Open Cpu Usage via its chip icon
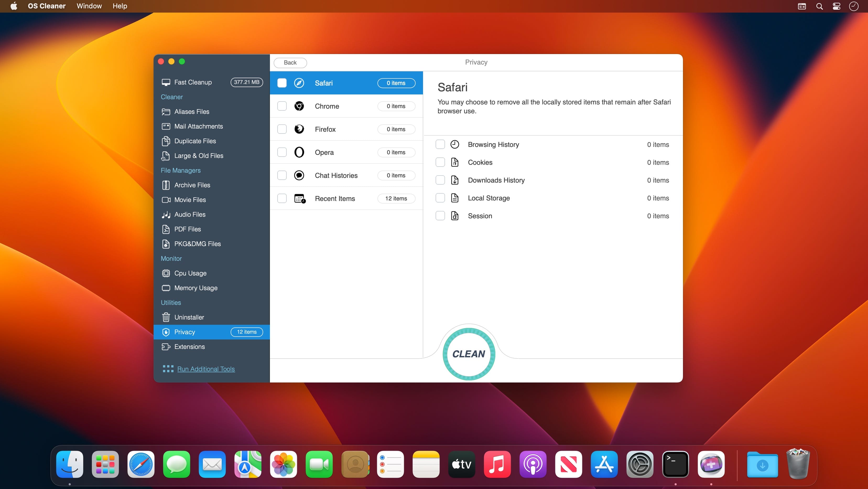Viewport: 868px width, 489px height. (x=166, y=273)
